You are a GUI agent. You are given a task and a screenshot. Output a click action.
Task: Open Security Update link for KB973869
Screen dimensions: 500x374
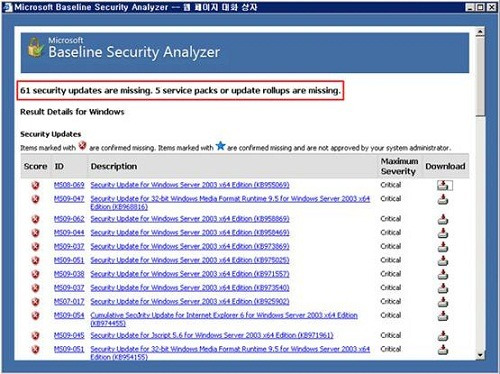coord(190,246)
